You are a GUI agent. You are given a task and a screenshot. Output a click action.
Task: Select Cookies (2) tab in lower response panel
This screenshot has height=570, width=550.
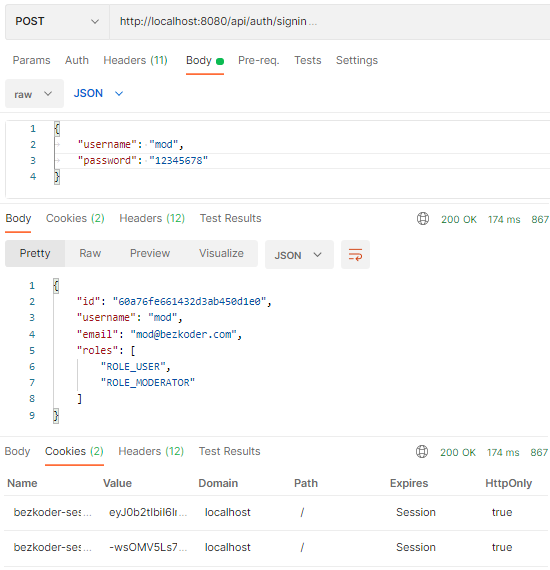74,451
